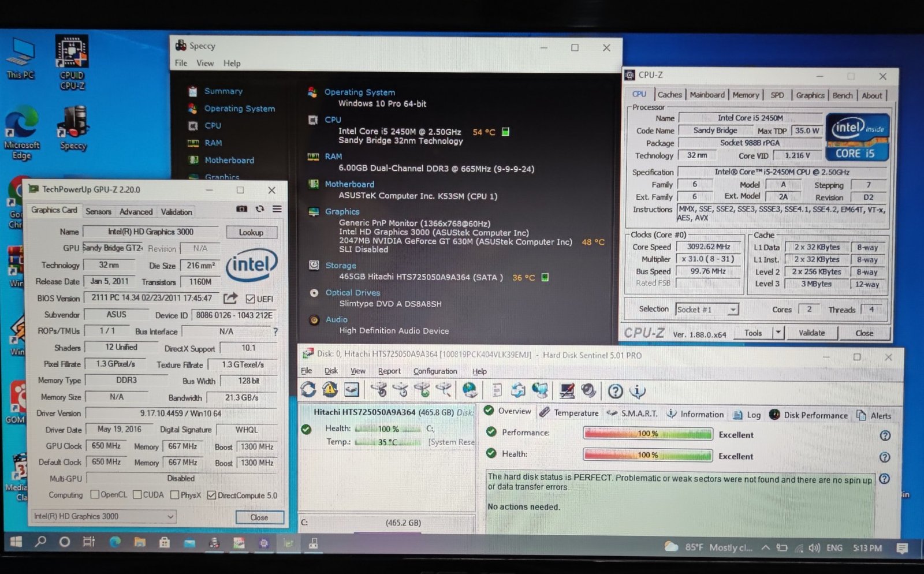Viewport: 924px width, 574px height.
Task: Click the Performance 100 % bar in Hard Disk Sentinel
Action: pyautogui.click(x=648, y=434)
